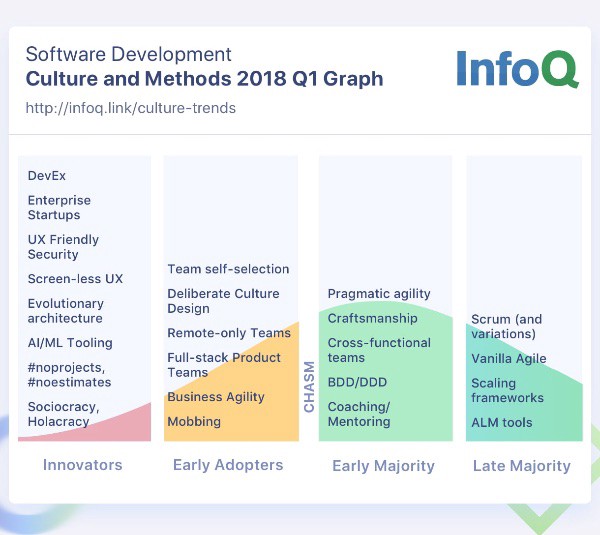The image size is (600, 535).
Task: Click the vertical CHASM label
Action: point(309,387)
